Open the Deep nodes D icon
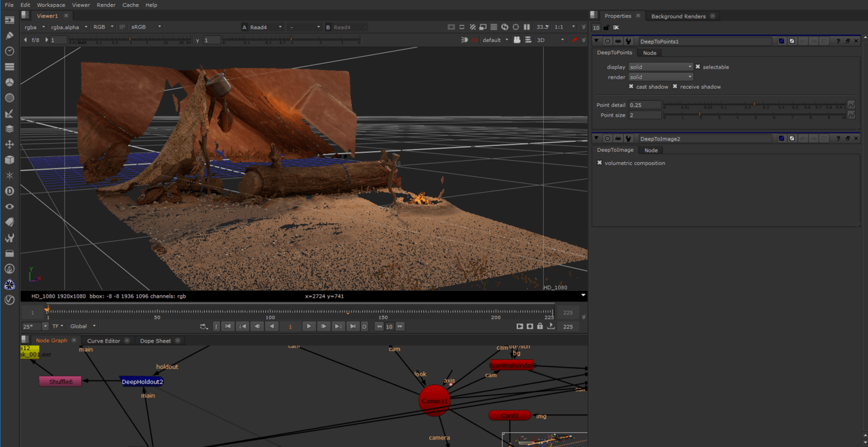The height and width of the screenshot is (447, 868). point(9,191)
